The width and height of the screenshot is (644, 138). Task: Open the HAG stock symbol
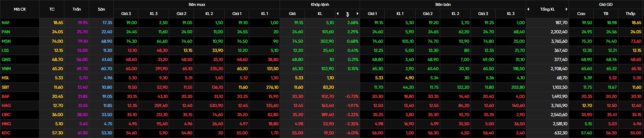[x=6, y=106]
